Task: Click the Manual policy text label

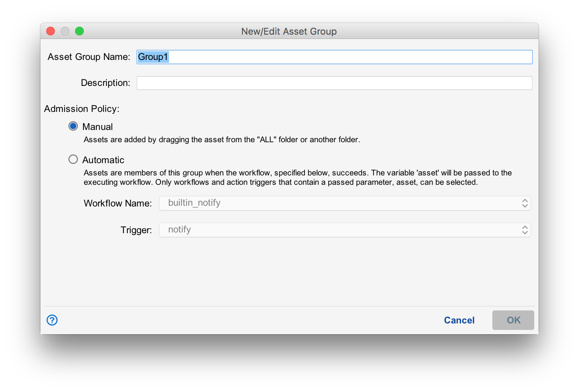Action: click(x=97, y=126)
